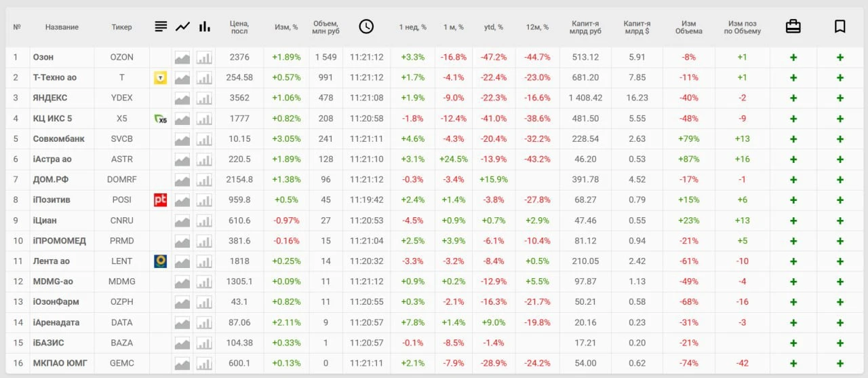
Task: Sort by 12м, % column header
Action: pos(537,27)
